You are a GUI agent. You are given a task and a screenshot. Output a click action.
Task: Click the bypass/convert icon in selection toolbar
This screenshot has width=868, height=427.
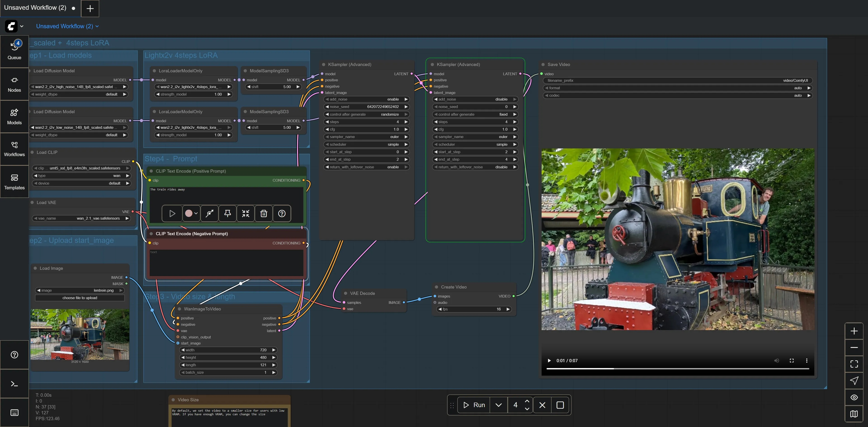point(210,213)
